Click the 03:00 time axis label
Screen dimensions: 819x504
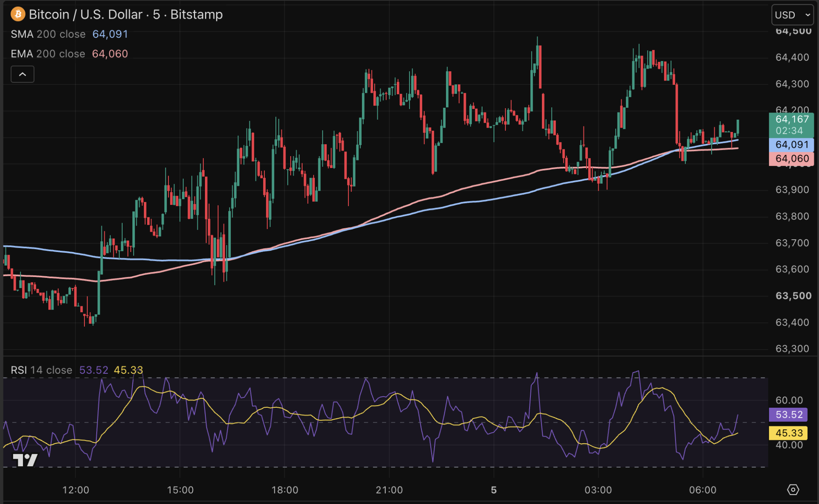click(x=598, y=490)
